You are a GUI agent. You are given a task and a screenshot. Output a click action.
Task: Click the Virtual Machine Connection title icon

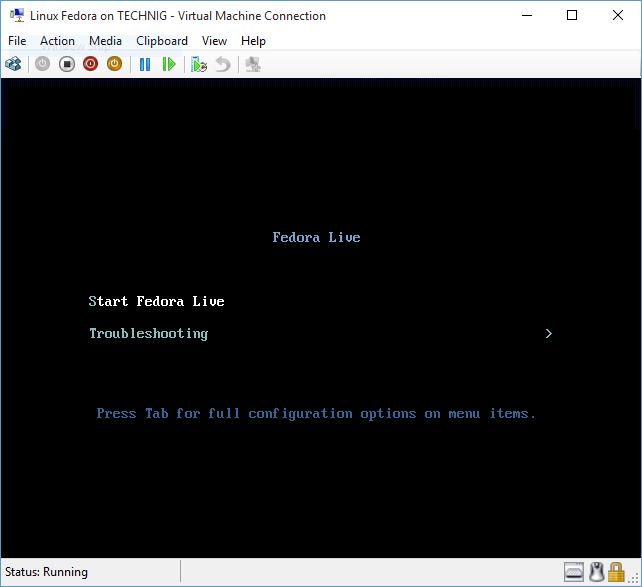[x=17, y=16]
